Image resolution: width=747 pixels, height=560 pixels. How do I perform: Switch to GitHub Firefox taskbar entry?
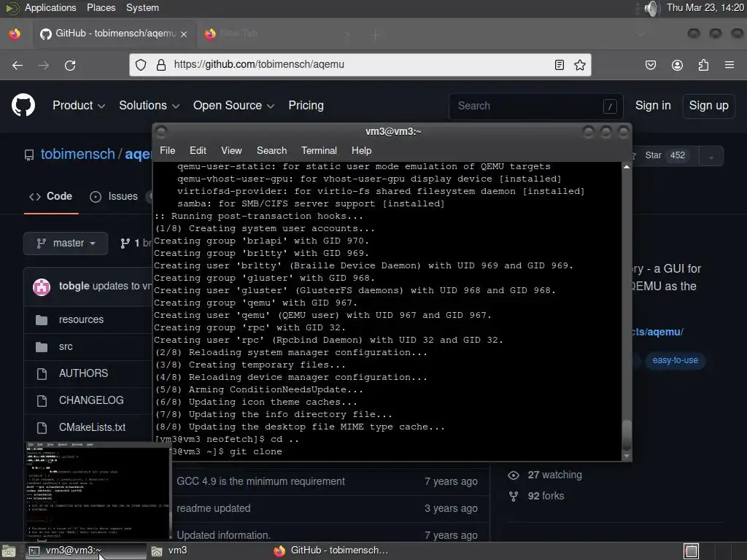pos(332,551)
